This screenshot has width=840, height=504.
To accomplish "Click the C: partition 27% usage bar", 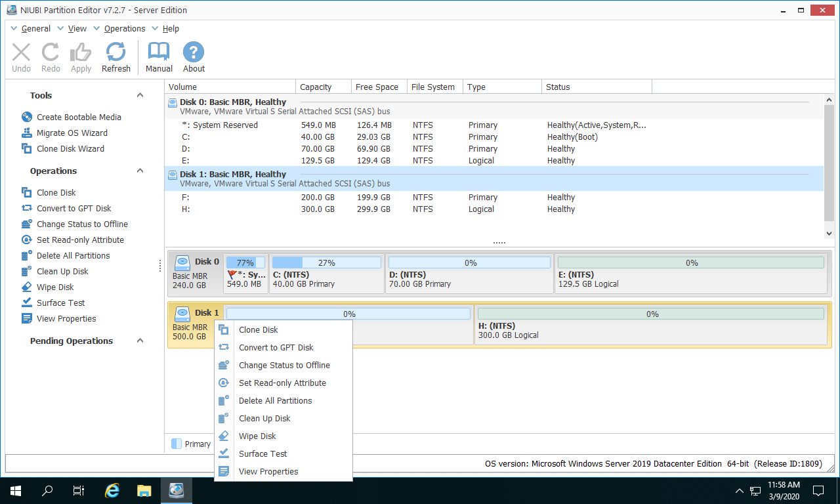I will tap(326, 262).
